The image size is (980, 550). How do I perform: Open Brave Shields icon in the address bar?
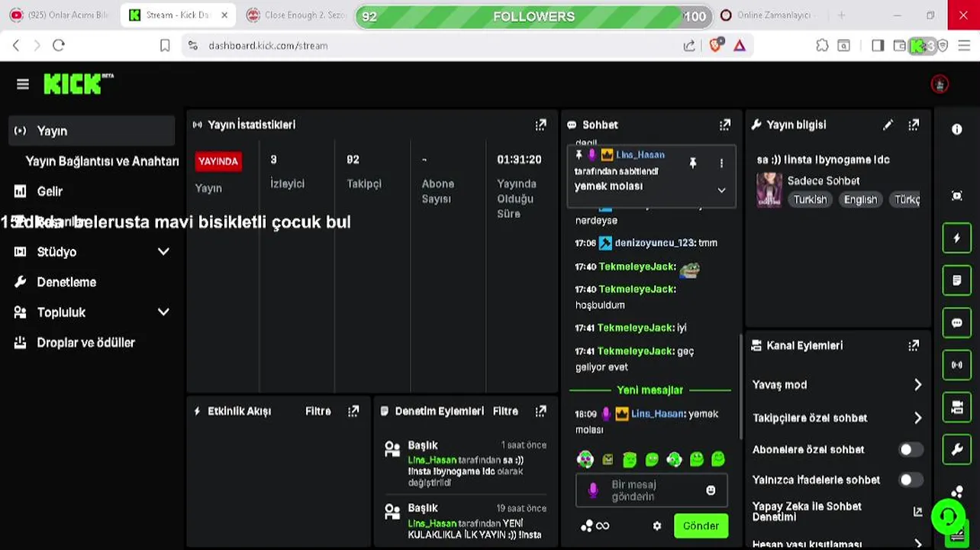[x=715, y=46]
